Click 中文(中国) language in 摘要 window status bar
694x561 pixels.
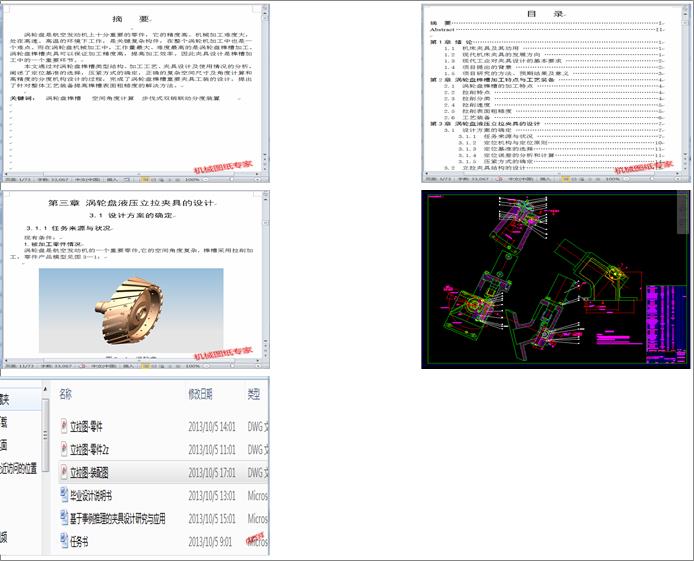tap(87, 180)
